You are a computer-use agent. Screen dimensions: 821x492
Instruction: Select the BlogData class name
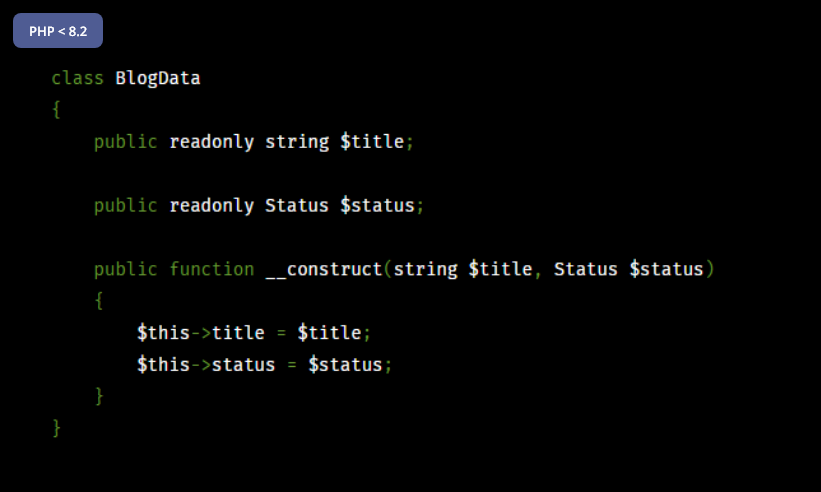pyautogui.click(x=158, y=79)
